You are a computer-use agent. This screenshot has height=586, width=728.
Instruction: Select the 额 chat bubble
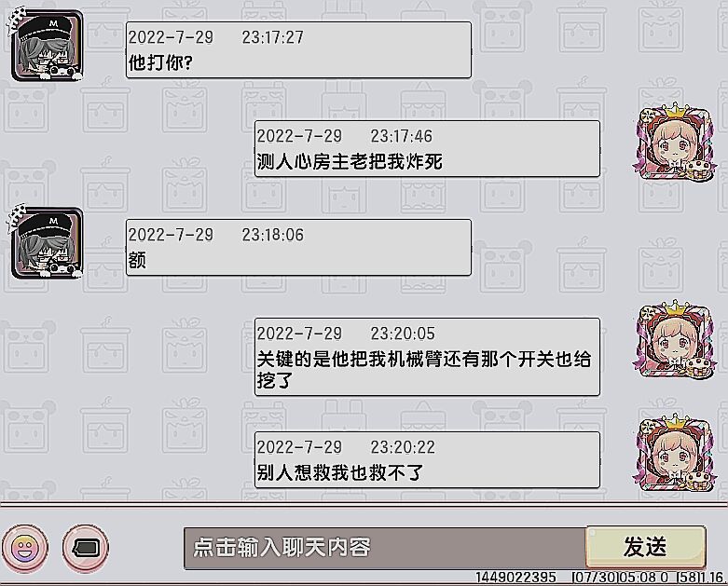pos(298,247)
